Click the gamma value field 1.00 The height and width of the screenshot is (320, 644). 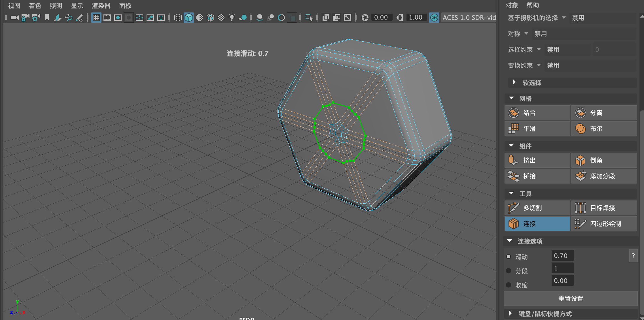pyautogui.click(x=416, y=18)
